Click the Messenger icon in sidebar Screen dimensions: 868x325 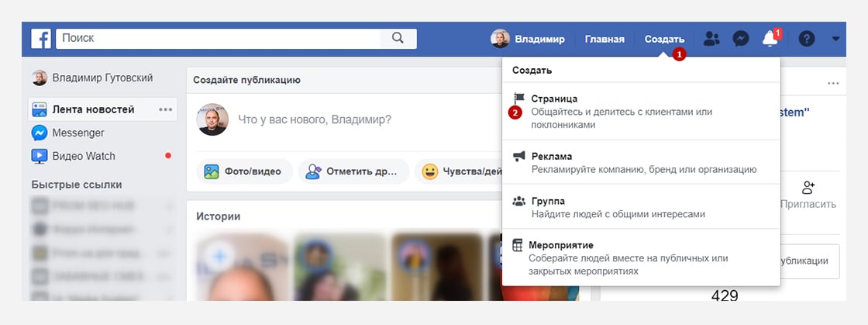coord(40,133)
